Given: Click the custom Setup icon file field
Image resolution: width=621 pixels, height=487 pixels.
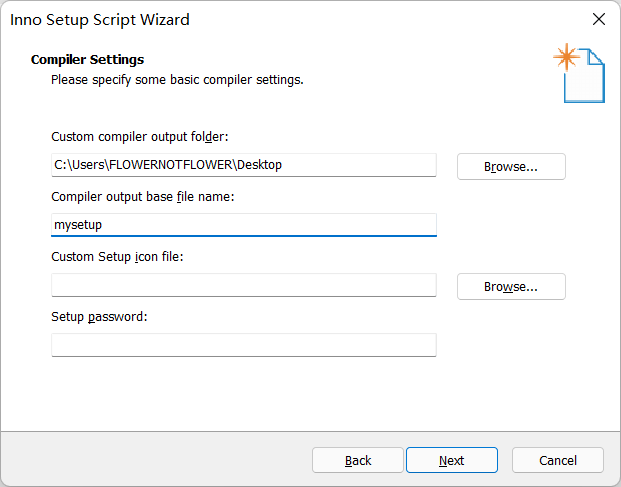Looking at the screenshot, I should tap(244, 285).
